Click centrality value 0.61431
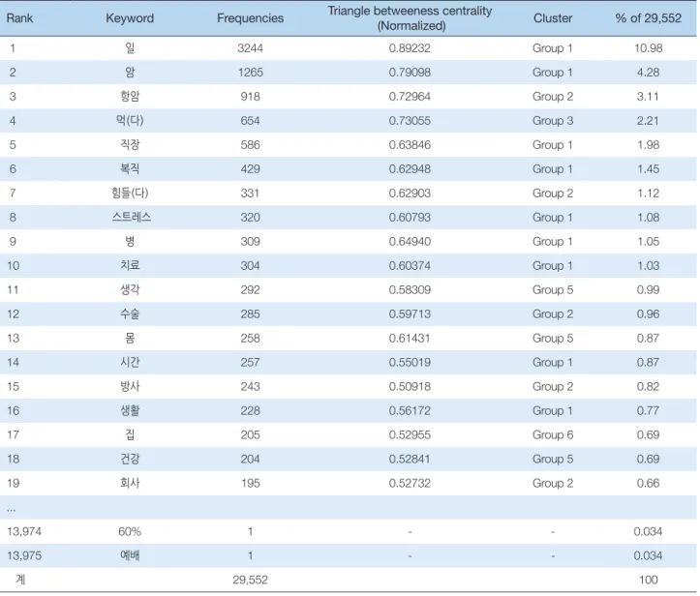700x596 pixels. [x=410, y=338]
